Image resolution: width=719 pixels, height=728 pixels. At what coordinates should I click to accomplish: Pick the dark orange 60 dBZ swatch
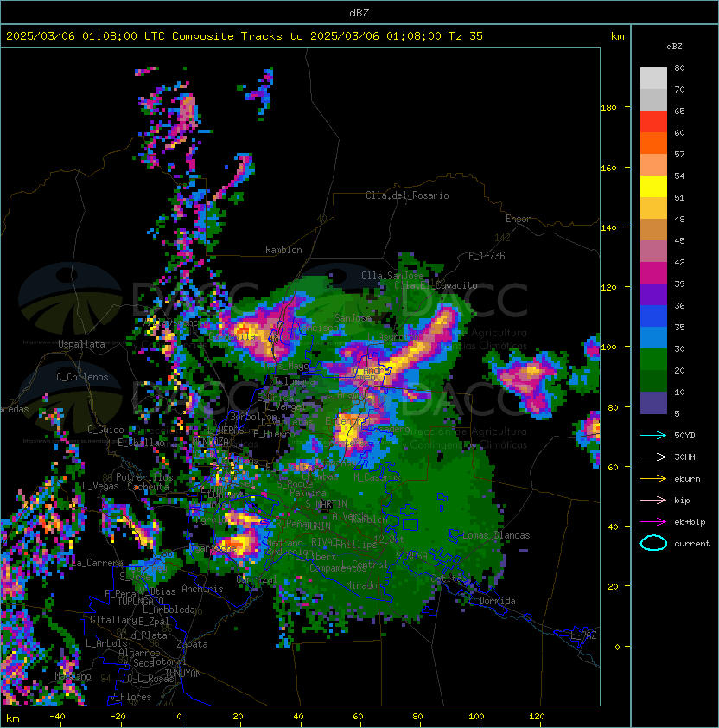(653, 143)
